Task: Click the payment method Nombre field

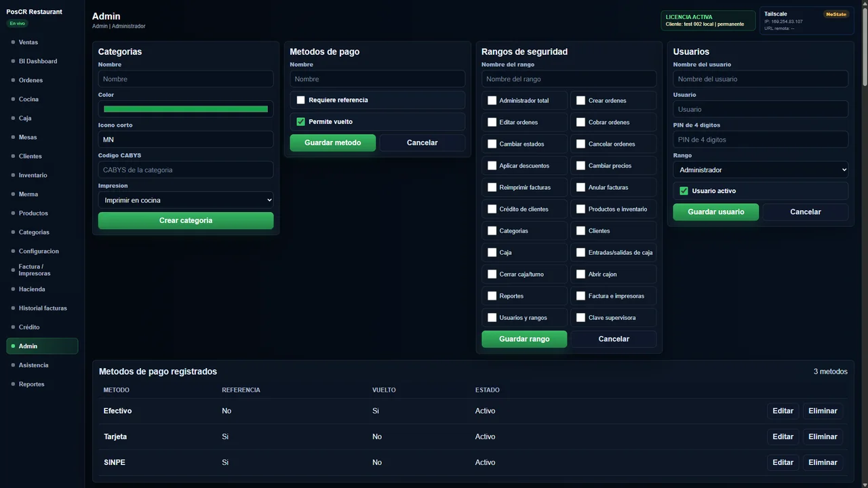Action: [x=378, y=79]
